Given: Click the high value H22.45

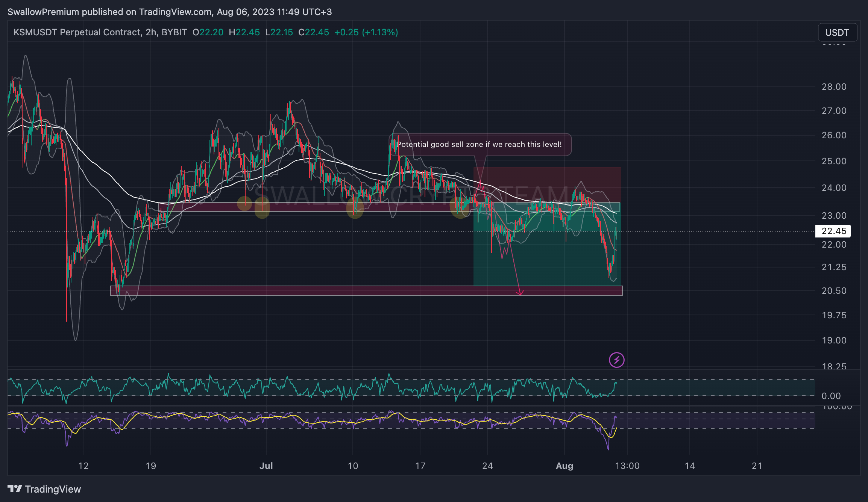Looking at the screenshot, I should click(x=244, y=32).
